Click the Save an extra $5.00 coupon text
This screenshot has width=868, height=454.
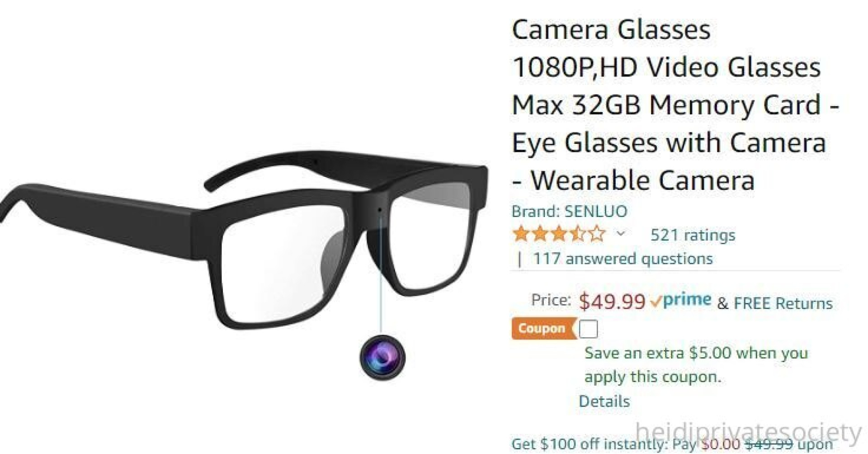click(x=696, y=364)
